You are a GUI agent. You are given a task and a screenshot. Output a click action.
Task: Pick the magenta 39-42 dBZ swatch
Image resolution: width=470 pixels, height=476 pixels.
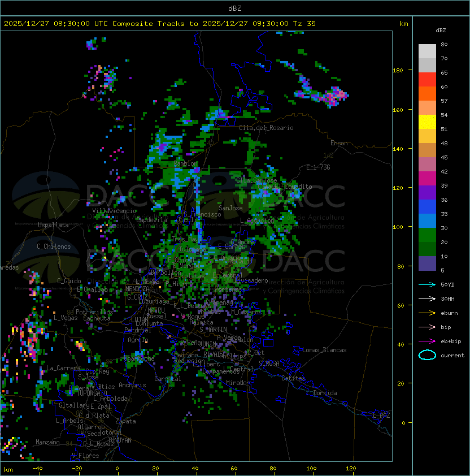coord(427,178)
